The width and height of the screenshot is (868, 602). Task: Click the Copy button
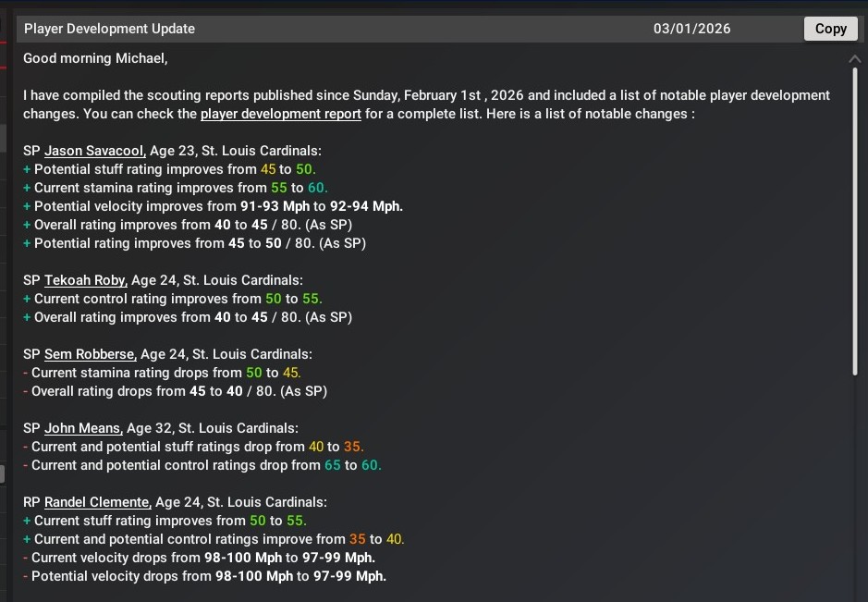[830, 29]
